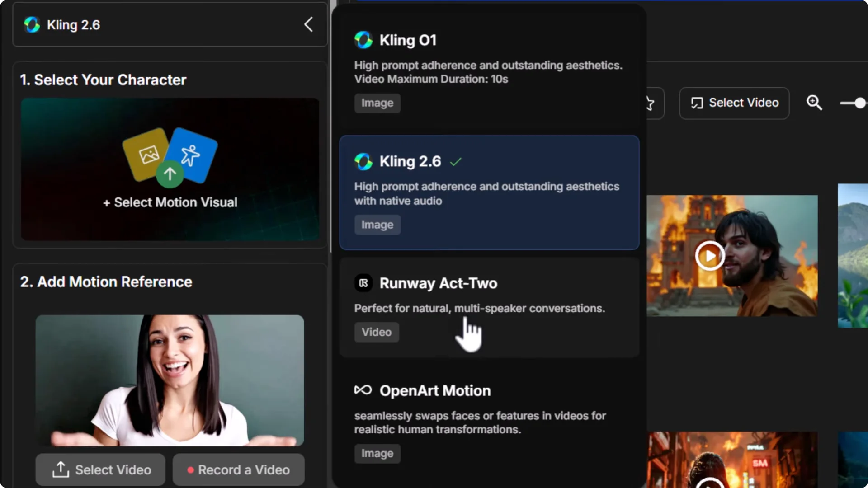The height and width of the screenshot is (488, 868).
Task: Click the Image tag under Kling O1
Action: tap(377, 103)
